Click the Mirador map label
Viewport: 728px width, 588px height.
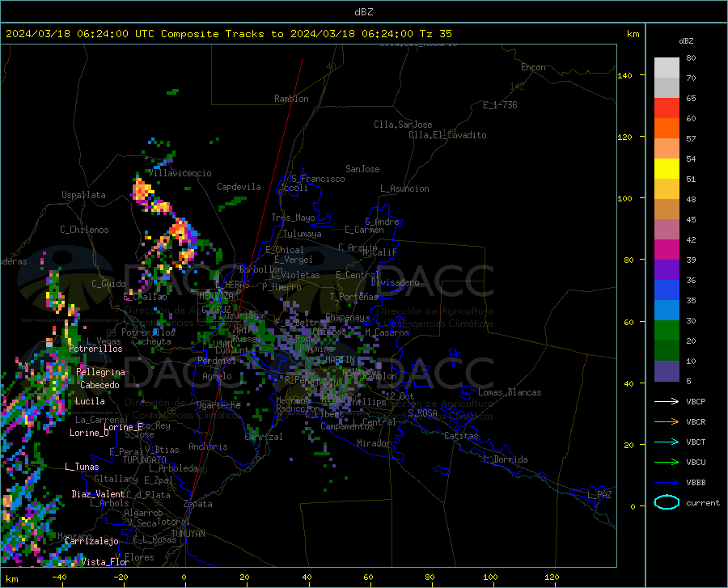(374, 443)
